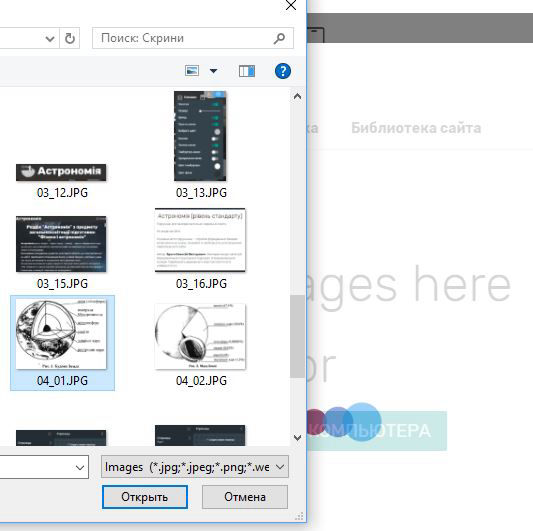Click the Открыть button
The width and height of the screenshot is (533, 531).
click(145, 497)
